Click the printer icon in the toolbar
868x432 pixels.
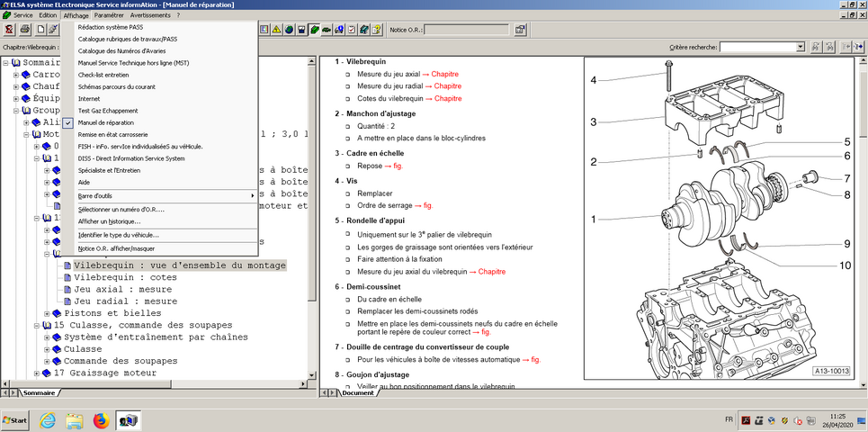pos(25,29)
